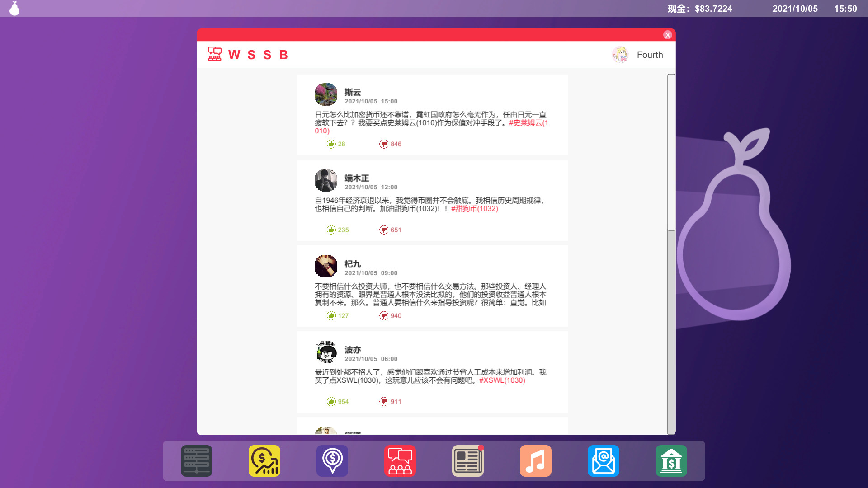Dislike 端木正's post with the thumbs-down
This screenshot has height=488, width=868.
[384, 230]
